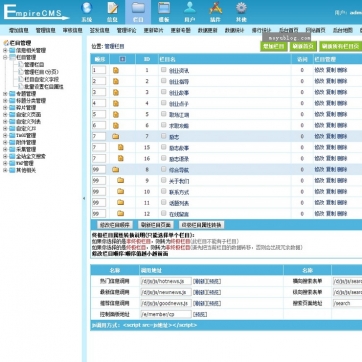Click the /e/member/cp address field
The width and height of the screenshot is (362, 362).
point(166,314)
